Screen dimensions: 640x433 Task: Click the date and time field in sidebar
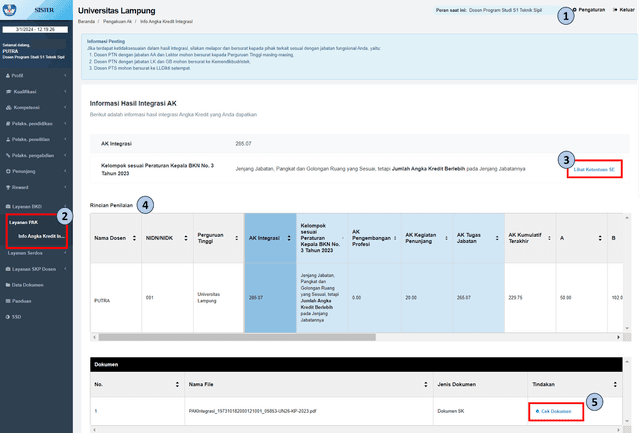(35, 29)
